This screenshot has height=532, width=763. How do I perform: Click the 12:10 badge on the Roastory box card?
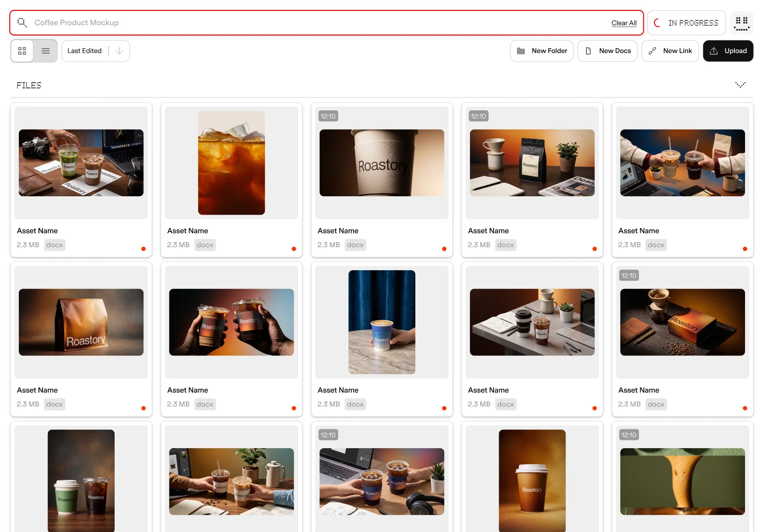coord(629,276)
